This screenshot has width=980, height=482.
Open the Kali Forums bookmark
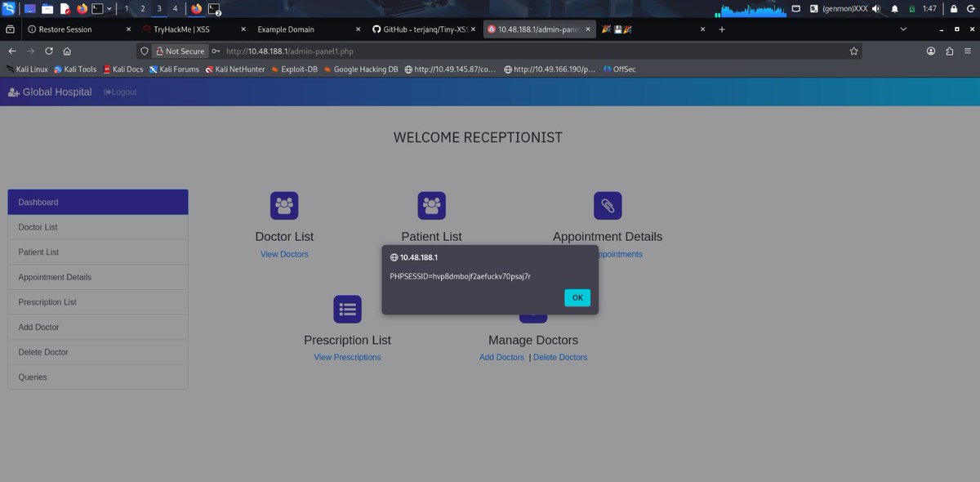pos(174,69)
